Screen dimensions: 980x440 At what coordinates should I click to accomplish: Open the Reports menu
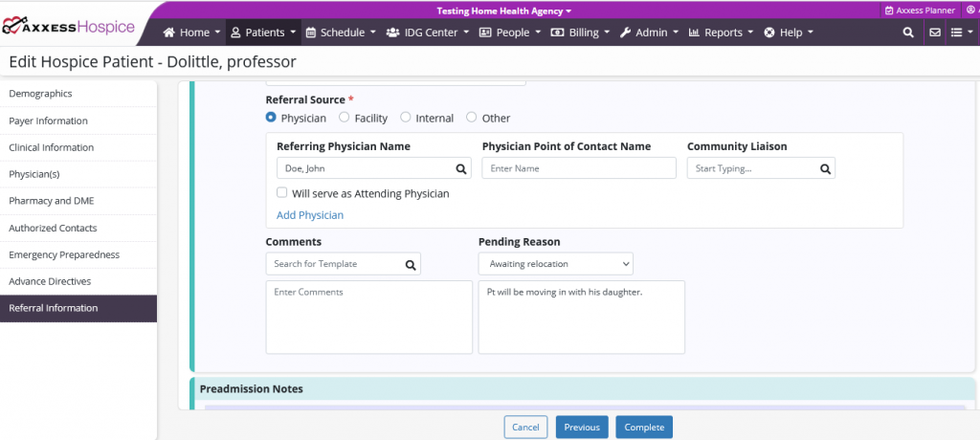pos(722,33)
